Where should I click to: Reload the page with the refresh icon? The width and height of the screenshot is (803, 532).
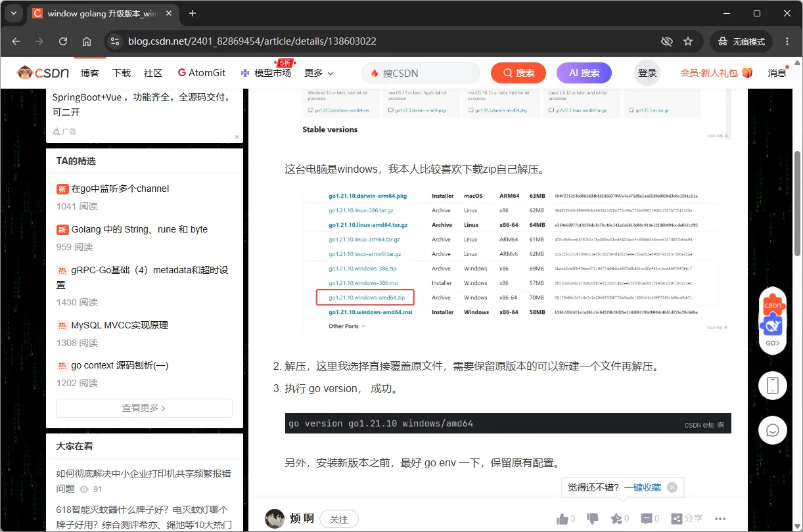point(63,41)
